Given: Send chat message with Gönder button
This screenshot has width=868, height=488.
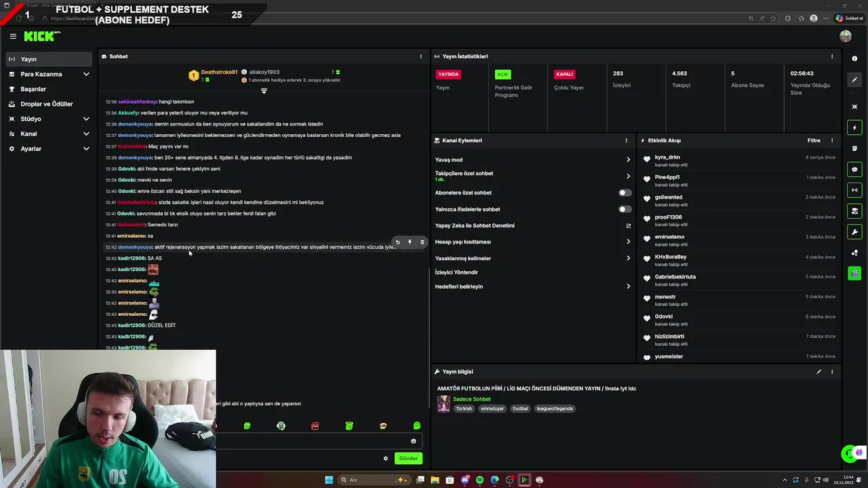Looking at the screenshot, I should pos(408,458).
